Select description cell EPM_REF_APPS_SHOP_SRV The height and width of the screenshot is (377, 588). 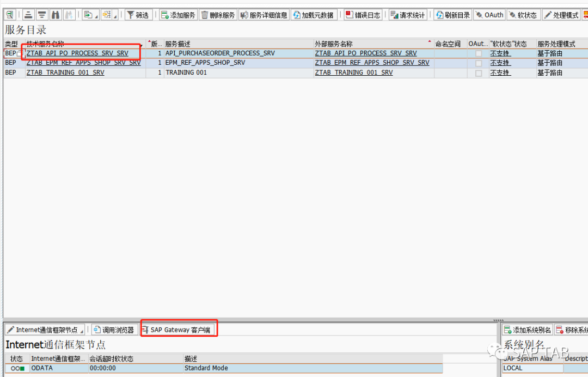[238, 63]
